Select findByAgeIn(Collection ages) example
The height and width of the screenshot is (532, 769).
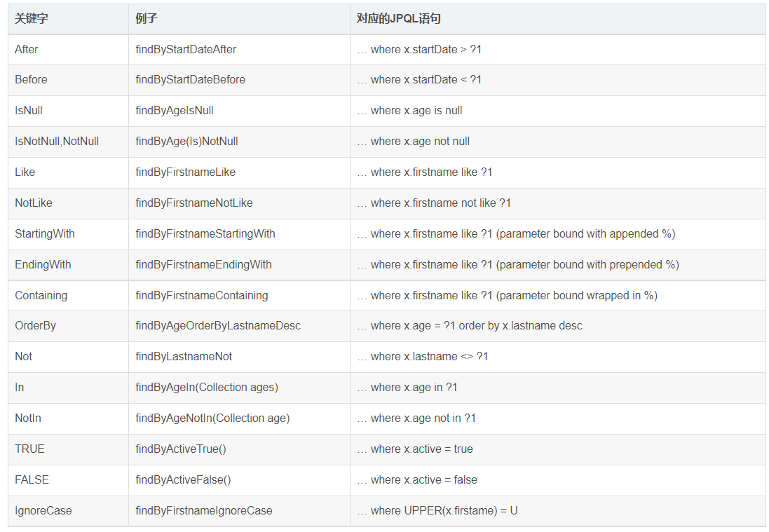click(207, 388)
